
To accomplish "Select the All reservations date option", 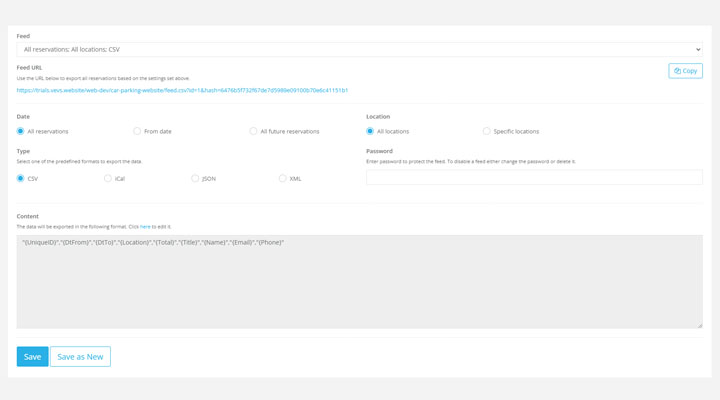I will click(x=20, y=131).
